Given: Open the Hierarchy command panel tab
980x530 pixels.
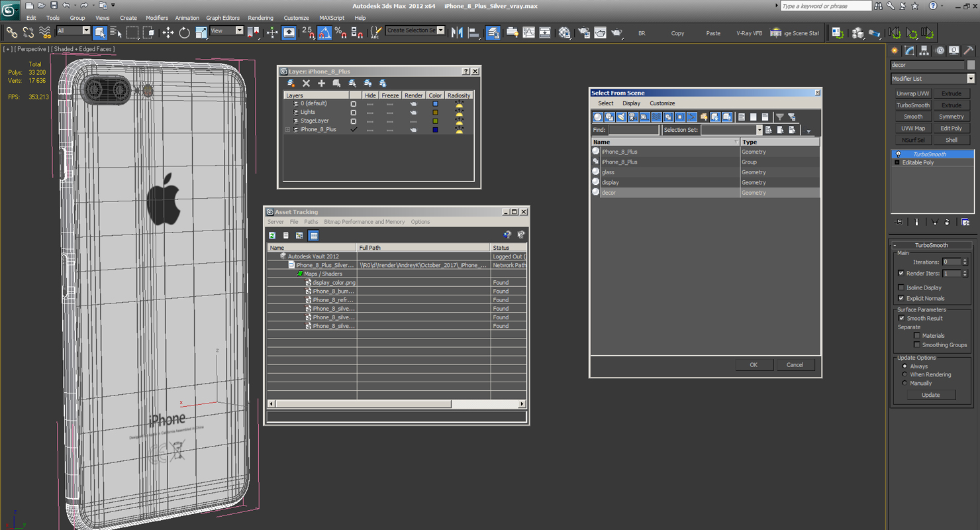Looking at the screenshot, I should click(x=924, y=50).
